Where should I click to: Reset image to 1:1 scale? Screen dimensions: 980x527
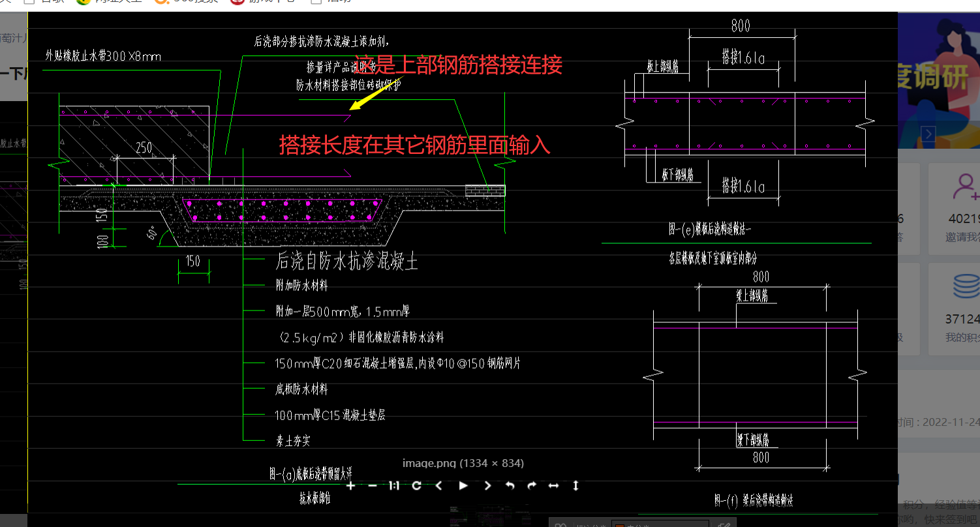(394, 485)
